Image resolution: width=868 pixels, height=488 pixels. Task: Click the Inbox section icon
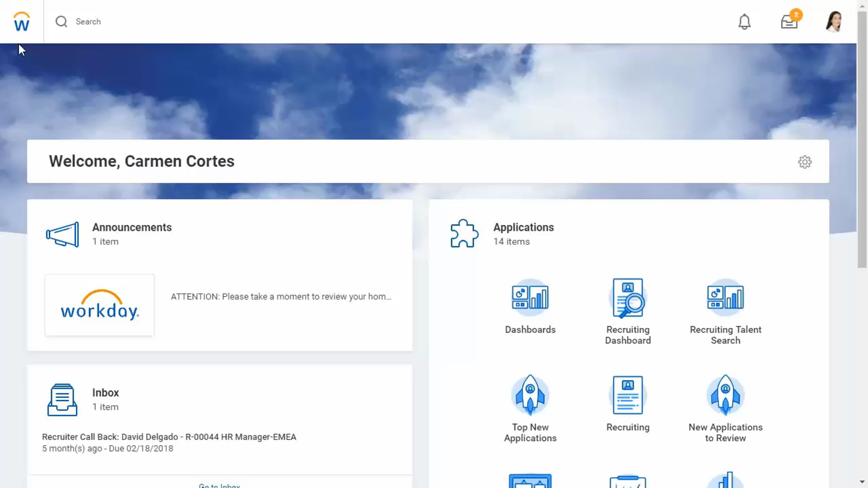pos(62,399)
